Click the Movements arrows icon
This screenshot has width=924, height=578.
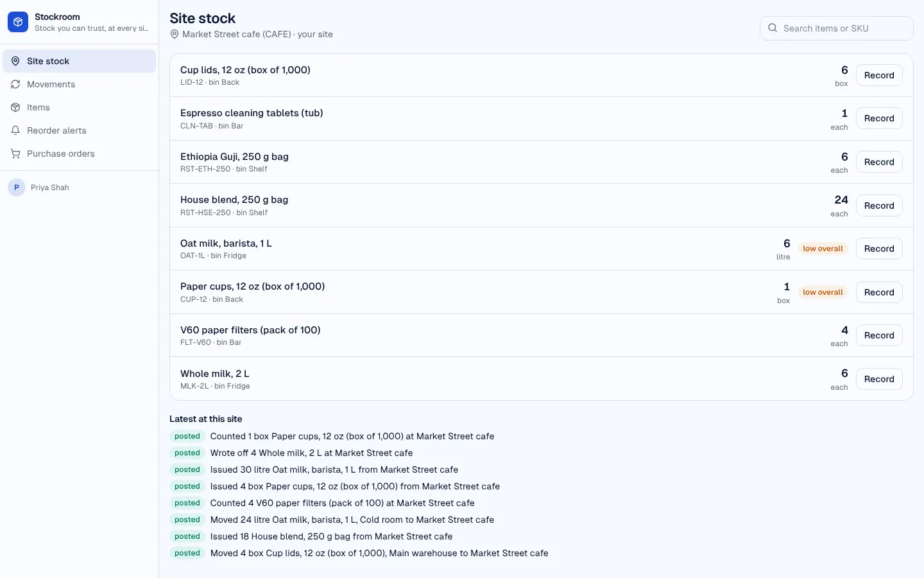pos(15,84)
